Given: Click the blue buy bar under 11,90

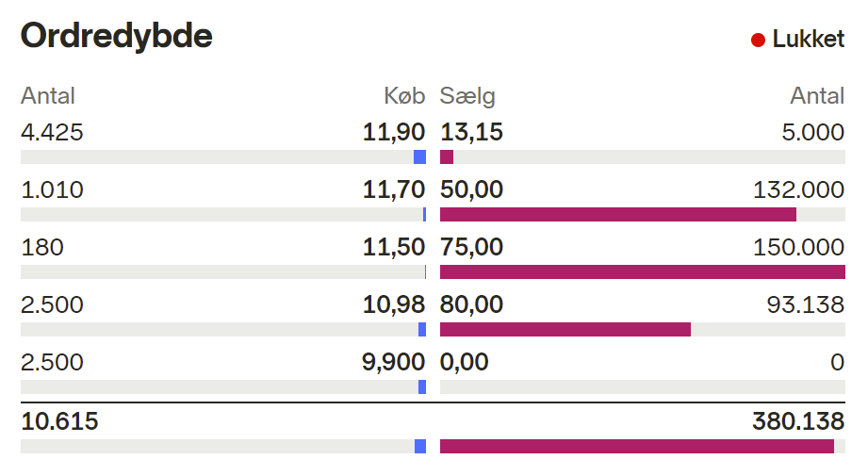Looking at the screenshot, I should [x=419, y=156].
